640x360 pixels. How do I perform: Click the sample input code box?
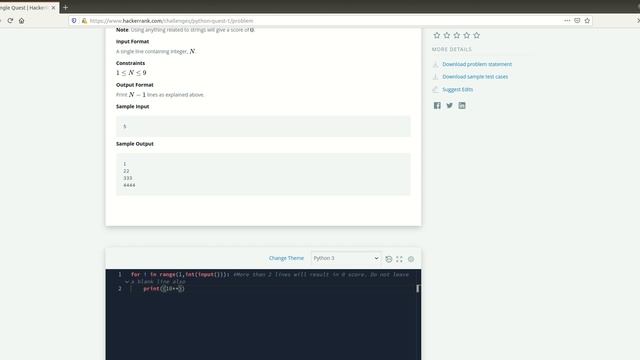[263, 126]
